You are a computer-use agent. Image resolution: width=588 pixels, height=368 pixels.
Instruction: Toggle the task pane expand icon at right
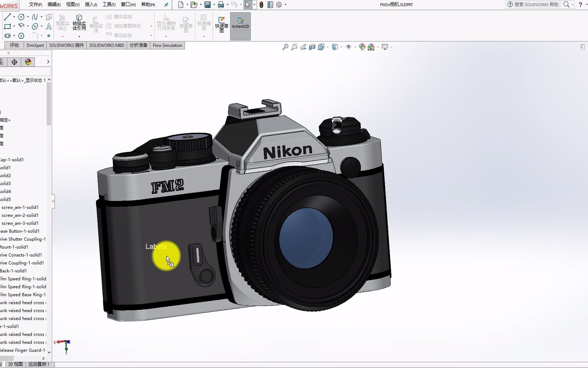[x=582, y=47]
